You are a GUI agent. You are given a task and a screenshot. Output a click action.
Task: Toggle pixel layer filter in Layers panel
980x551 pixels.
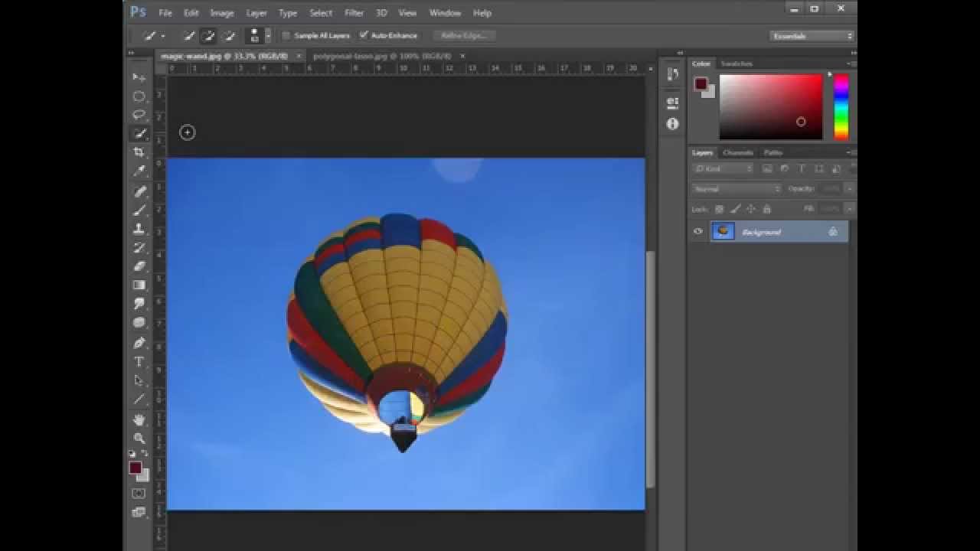pyautogui.click(x=767, y=168)
